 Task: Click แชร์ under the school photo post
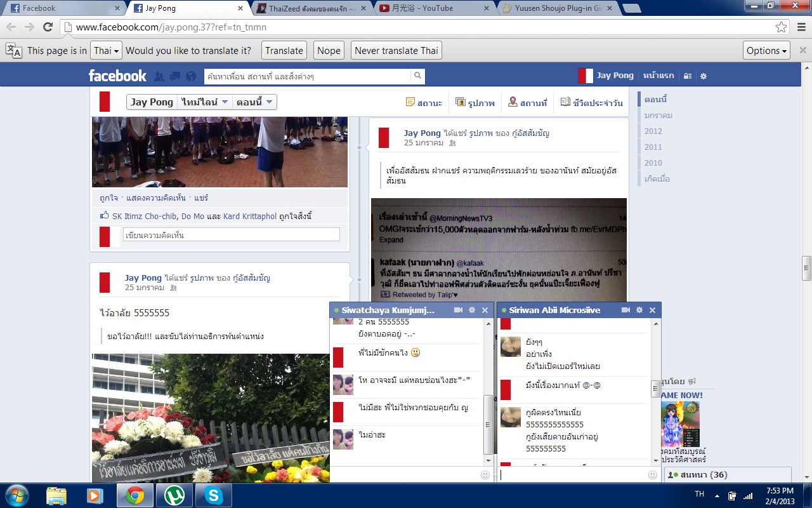[201, 198]
